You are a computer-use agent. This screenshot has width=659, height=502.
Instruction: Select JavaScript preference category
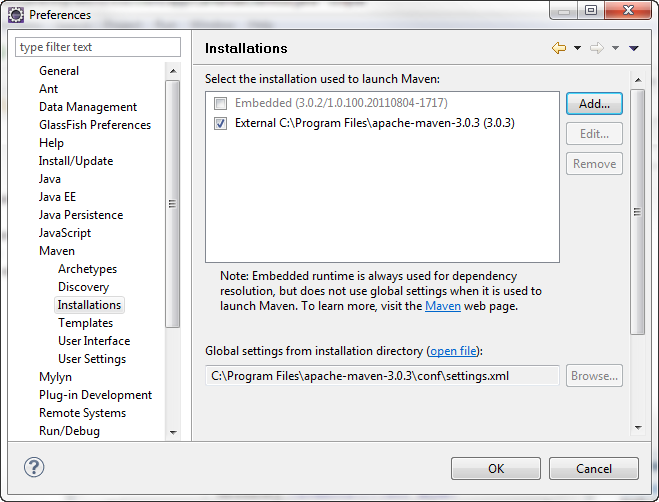click(x=65, y=233)
